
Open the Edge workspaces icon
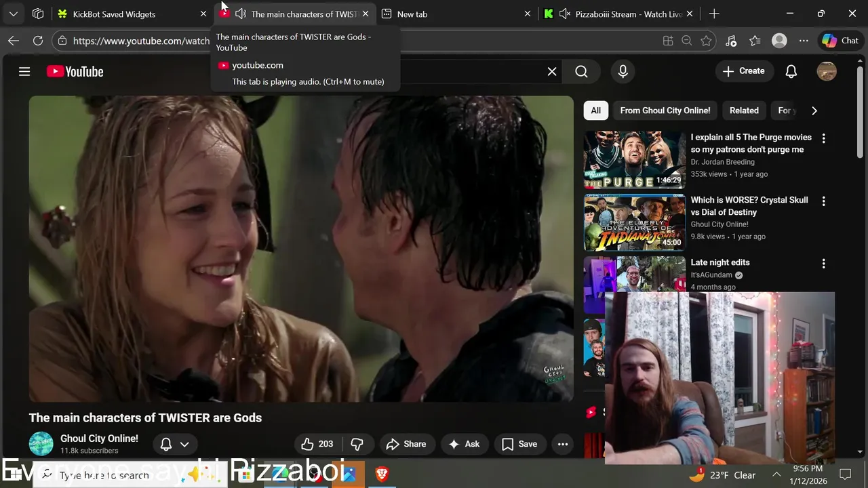pyautogui.click(x=38, y=14)
